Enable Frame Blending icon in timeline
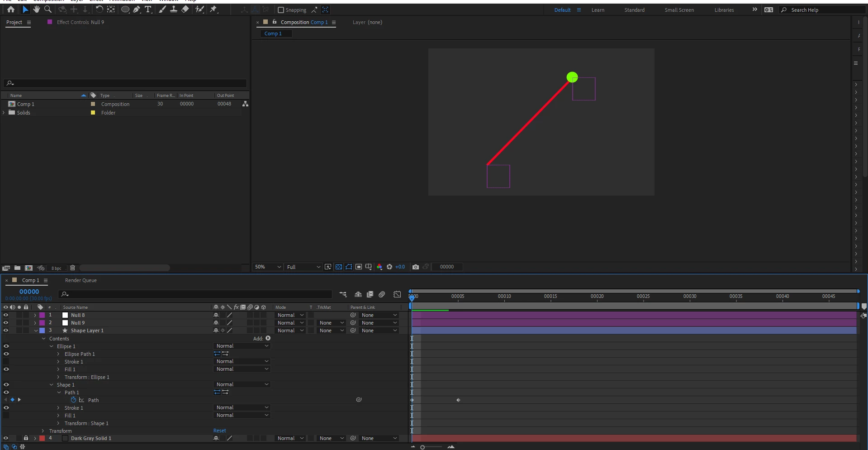This screenshot has height=450, width=868. tap(370, 295)
